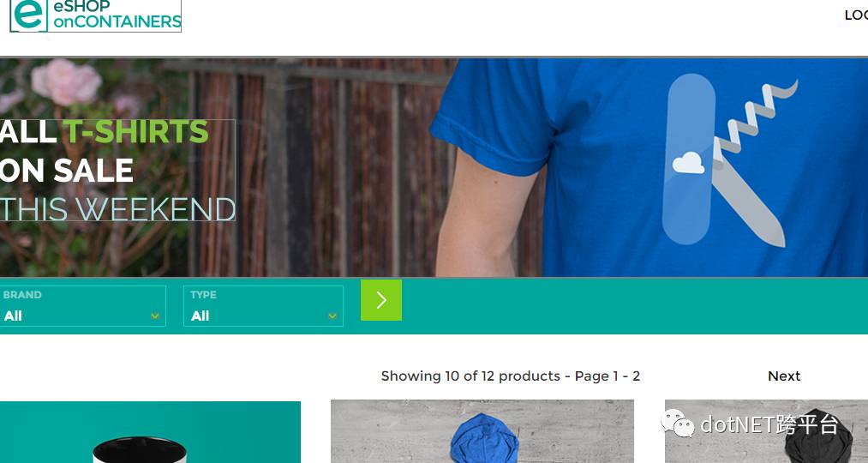Screen dimensions: 868x463
Task: Click the eShop onContainers logo icon
Action: [29, 15]
